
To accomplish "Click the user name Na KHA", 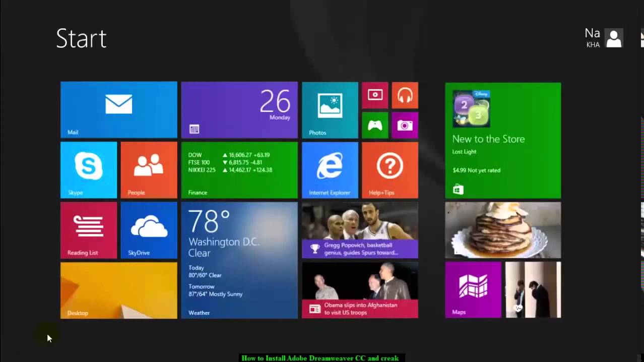I will coord(593,38).
